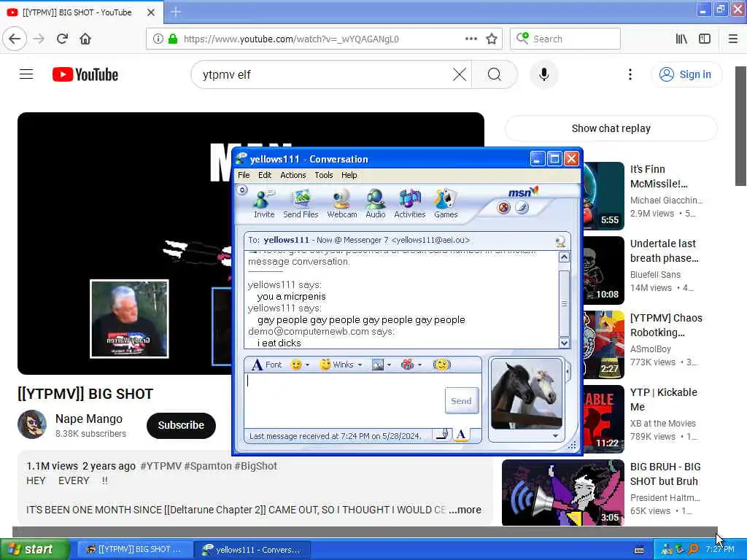Open Firefox Library icon
This screenshot has width=747, height=560.
[681, 39]
